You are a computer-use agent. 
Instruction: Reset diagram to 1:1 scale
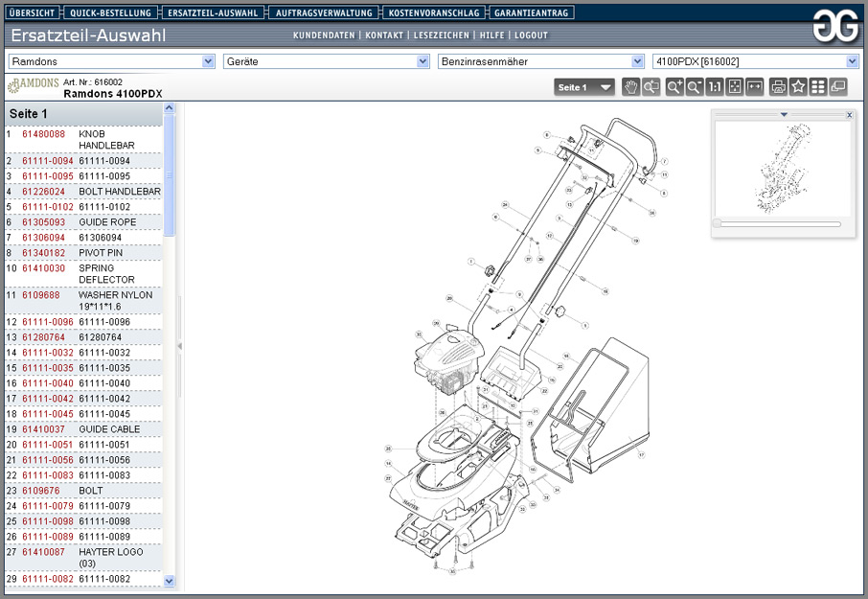click(715, 87)
